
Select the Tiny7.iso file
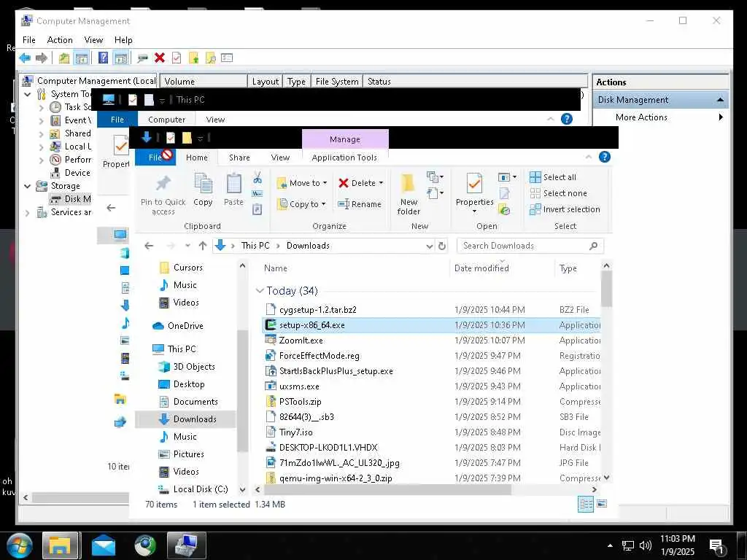[x=296, y=432]
